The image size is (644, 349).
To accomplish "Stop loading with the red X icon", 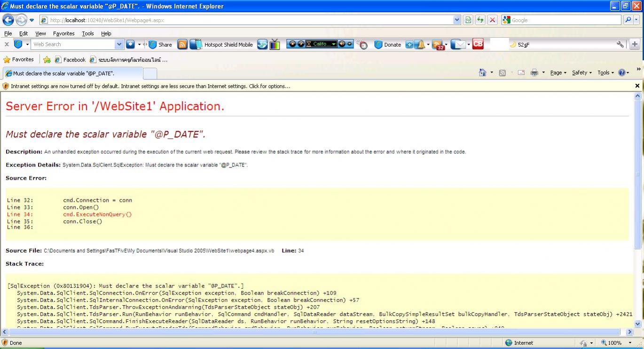I will 492,20.
